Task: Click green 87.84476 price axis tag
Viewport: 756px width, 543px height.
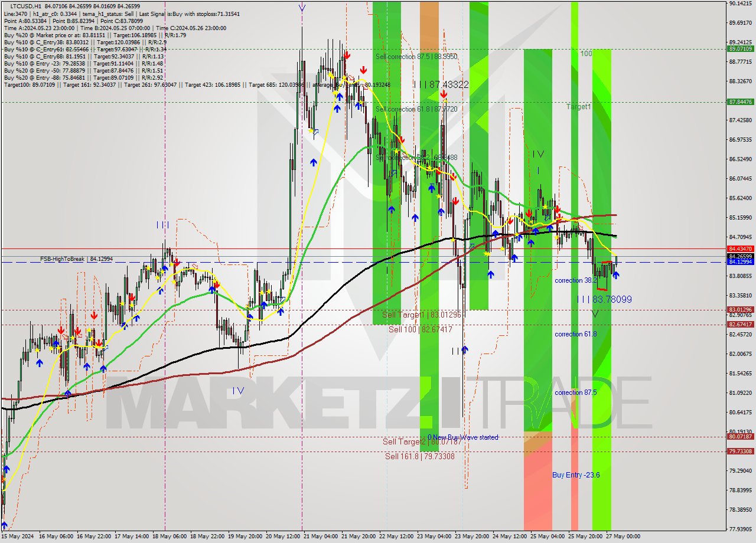Action: [740, 102]
